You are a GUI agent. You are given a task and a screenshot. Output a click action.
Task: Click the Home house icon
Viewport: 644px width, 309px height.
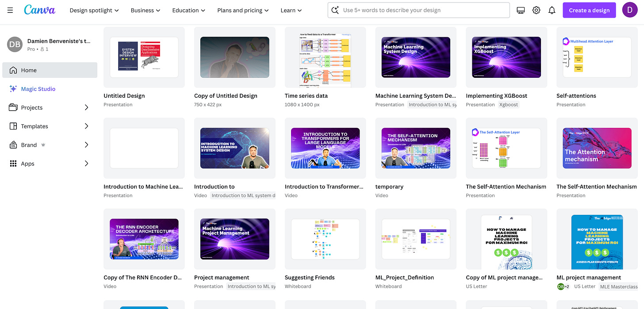(x=13, y=70)
